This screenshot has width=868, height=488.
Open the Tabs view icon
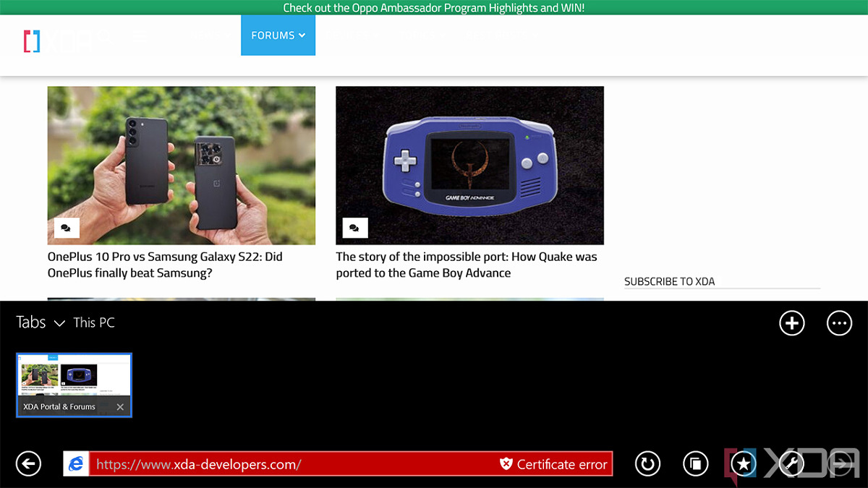tap(695, 463)
